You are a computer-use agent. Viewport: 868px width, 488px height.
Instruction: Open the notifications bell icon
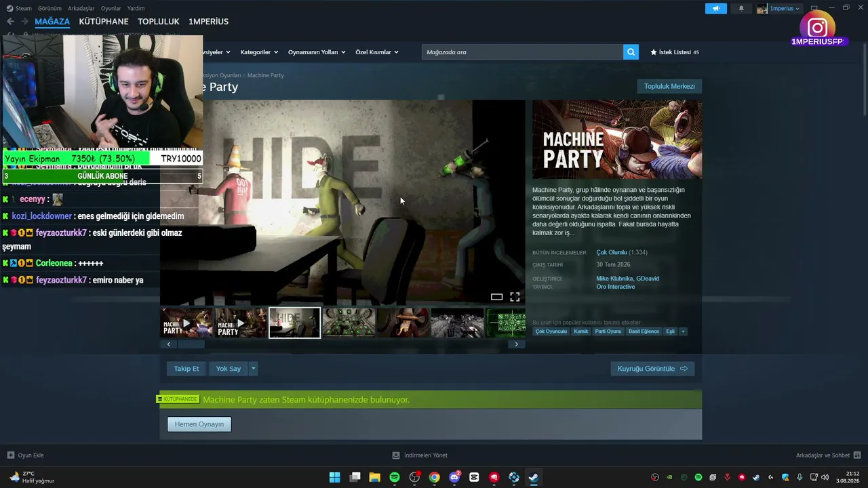pos(741,9)
